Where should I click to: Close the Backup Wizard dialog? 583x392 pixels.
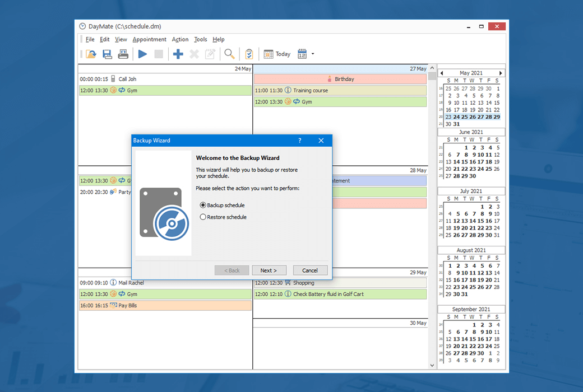321,141
